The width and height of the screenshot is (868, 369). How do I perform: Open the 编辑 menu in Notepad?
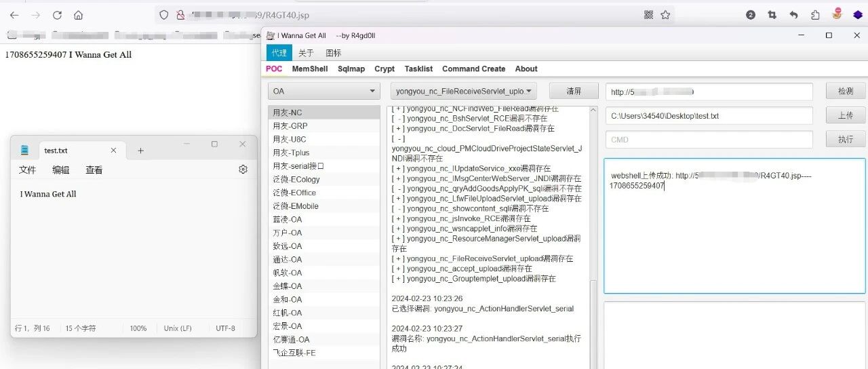pyautogui.click(x=61, y=170)
